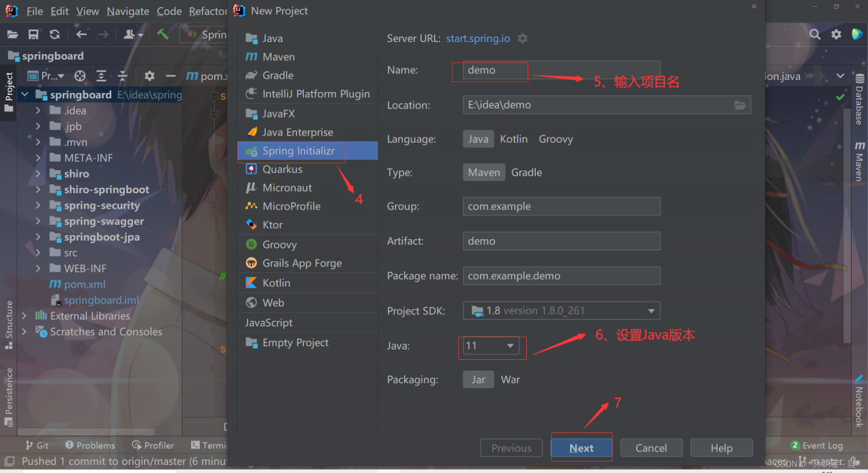Click the Cancel button
Image resolution: width=868 pixels, height=473 pixels.
pos(651,448)
